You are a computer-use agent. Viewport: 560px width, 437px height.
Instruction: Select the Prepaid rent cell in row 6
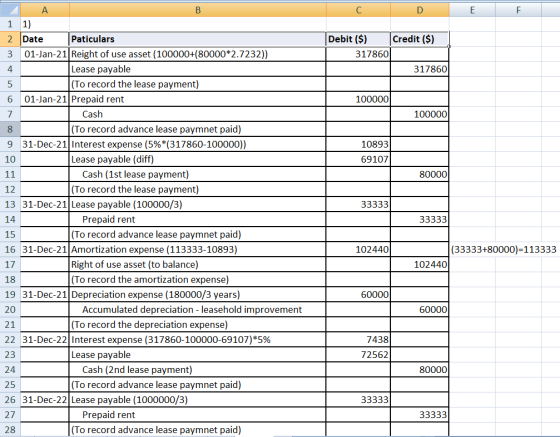[198, 99]
